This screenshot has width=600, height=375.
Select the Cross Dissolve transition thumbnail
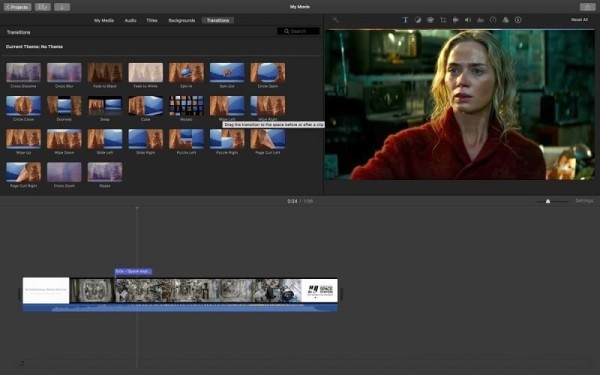23,72
